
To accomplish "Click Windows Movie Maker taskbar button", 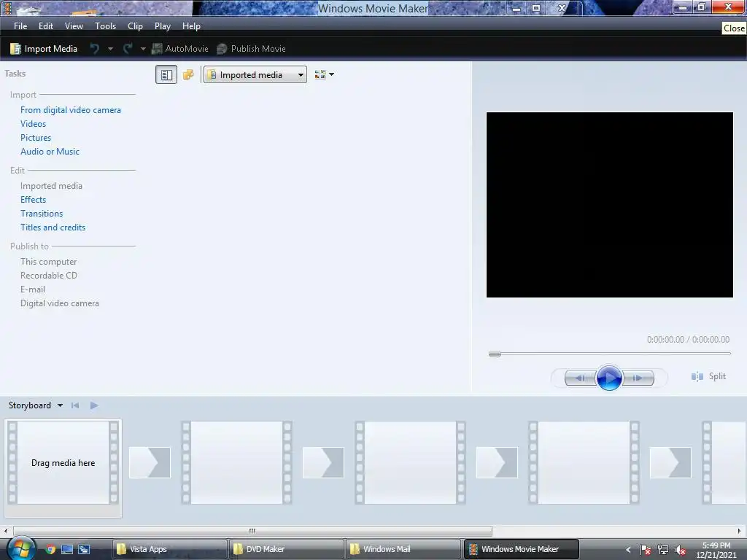I will 521,549.
